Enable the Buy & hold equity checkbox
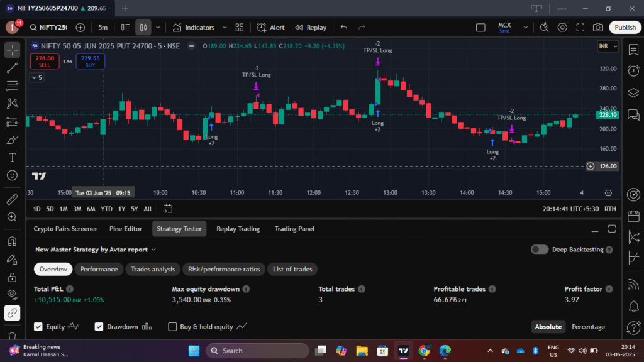 pos(172,327)
